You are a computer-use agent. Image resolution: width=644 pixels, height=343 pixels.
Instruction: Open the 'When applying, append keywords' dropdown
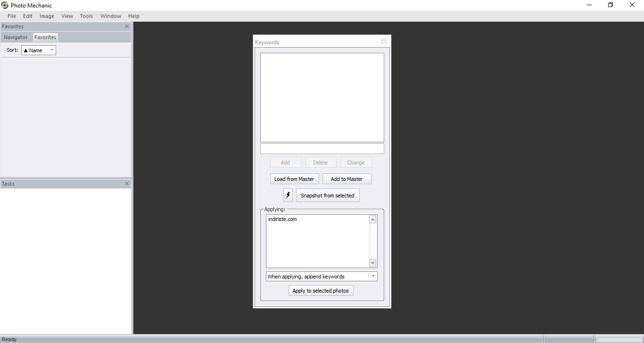[322, 277]
